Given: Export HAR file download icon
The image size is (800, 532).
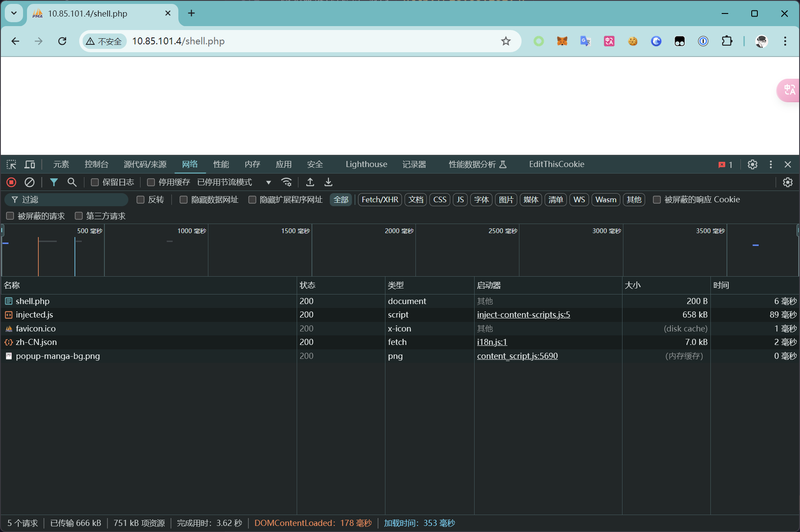Looking at the screenshot, I should (328, 182).
